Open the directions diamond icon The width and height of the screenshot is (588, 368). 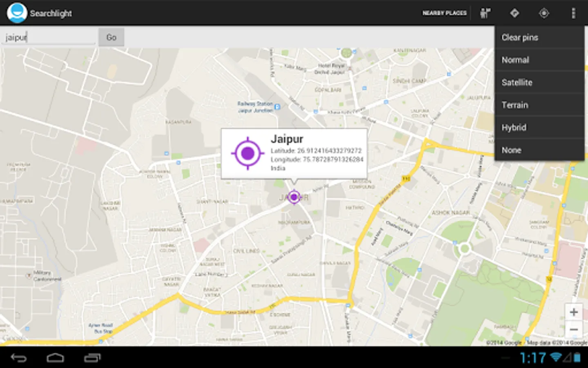tap(514, 13)
